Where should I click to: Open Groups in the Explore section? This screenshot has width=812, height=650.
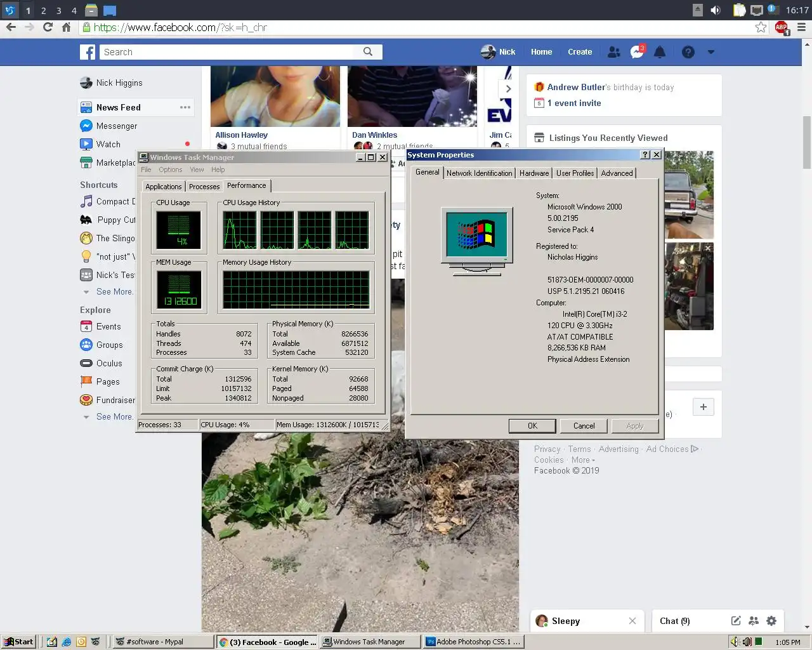click(x=101, y=345)
